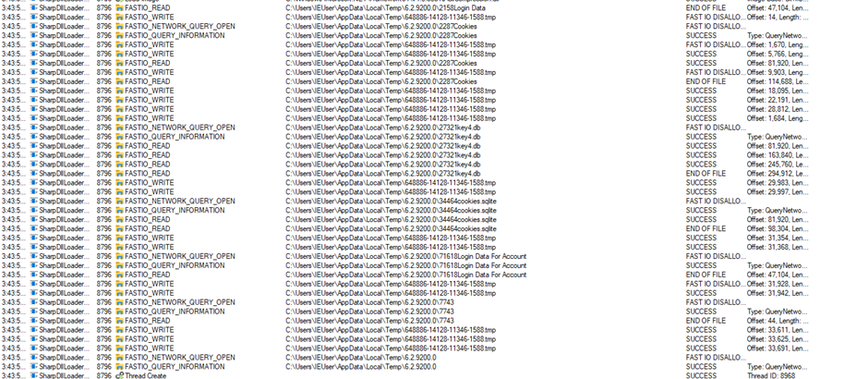Click FASTIO_READ icon for 71618Login Data For Account

[x=119, y=275]
